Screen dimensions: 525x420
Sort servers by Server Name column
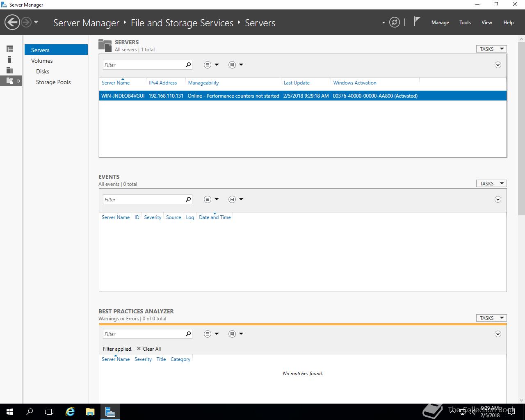tap(116, 83)
